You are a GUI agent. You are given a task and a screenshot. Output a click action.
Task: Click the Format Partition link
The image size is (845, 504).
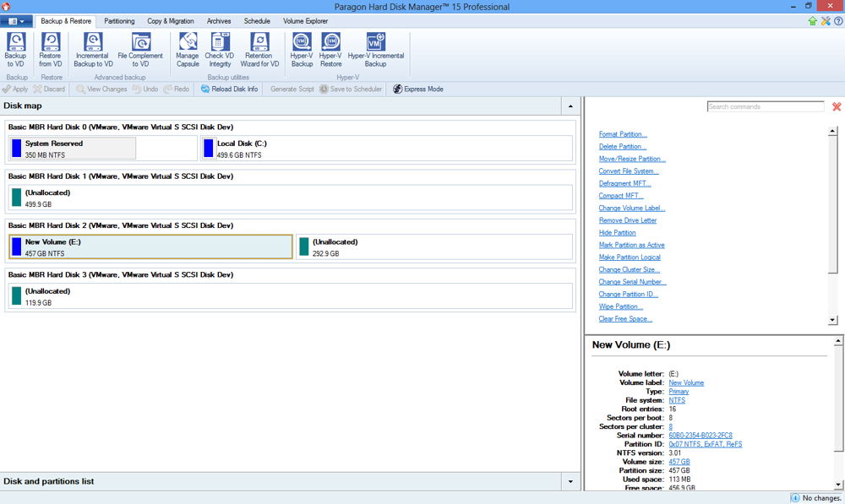[x=623, y=134]
